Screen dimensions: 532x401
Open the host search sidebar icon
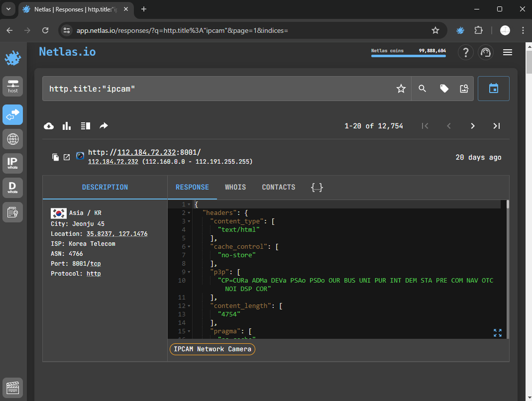[x=12, y=86]
